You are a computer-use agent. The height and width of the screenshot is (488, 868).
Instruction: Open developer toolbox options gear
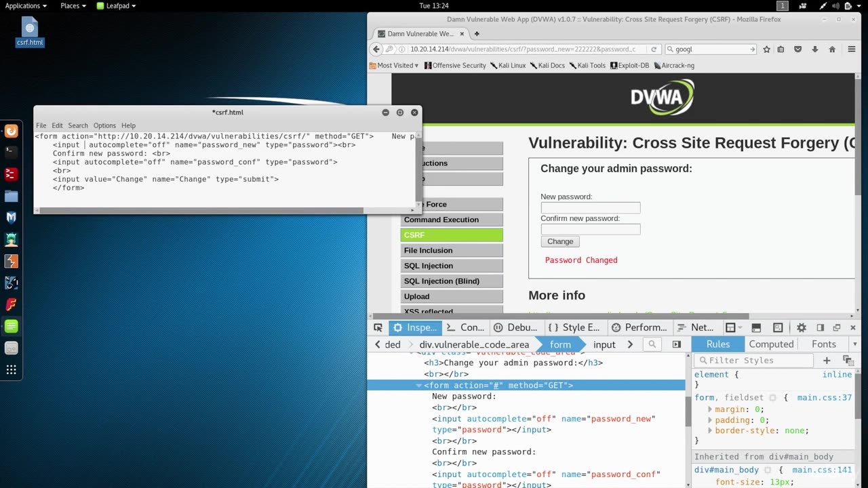(801, 327)
